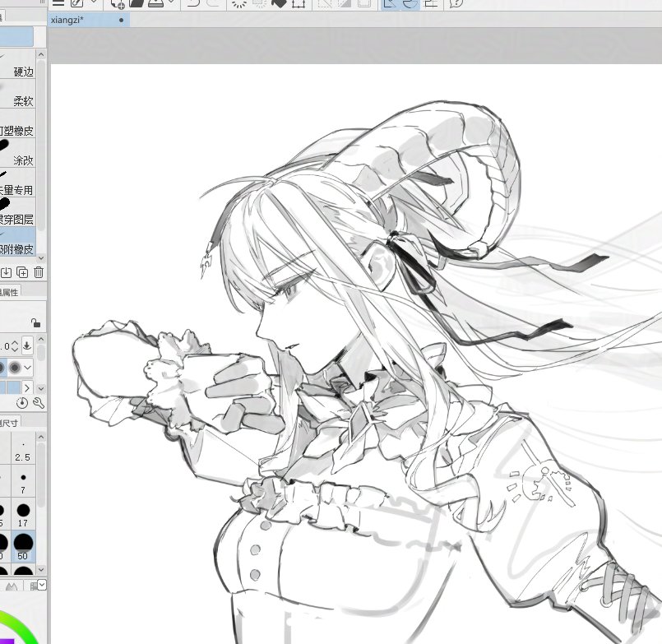
Task: Click the tool property scrollbar thumb
Action: [41, 353]
